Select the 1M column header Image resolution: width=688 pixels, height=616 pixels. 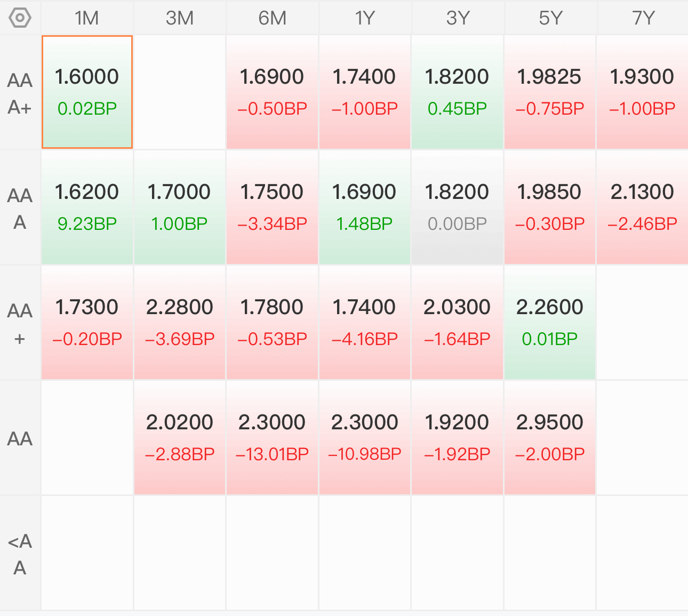87,18
